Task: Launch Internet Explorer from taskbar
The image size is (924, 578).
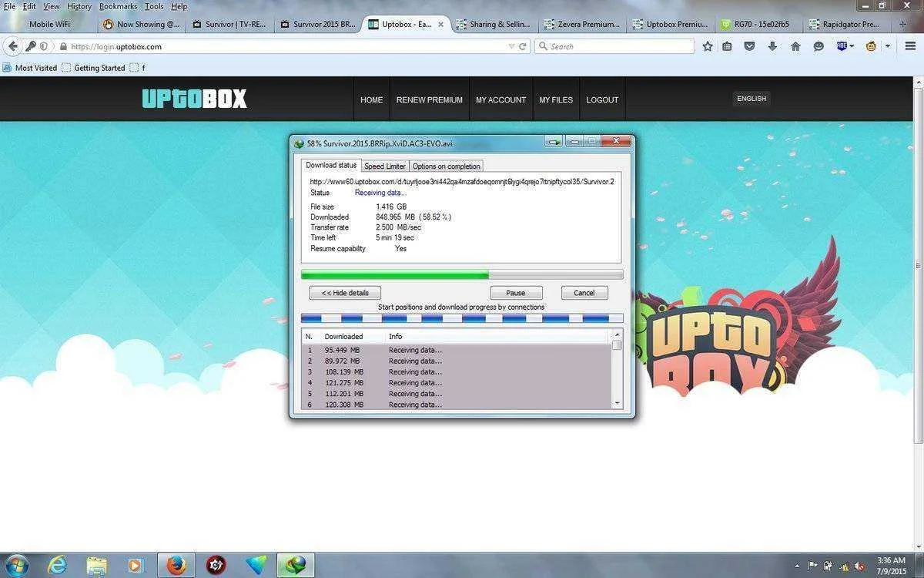Action: 58,565
